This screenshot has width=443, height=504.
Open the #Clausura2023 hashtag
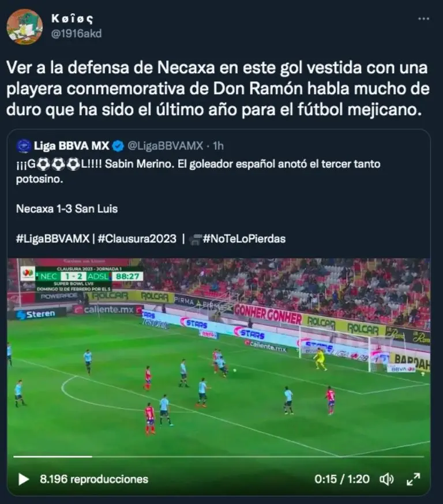tap(137, 239)
